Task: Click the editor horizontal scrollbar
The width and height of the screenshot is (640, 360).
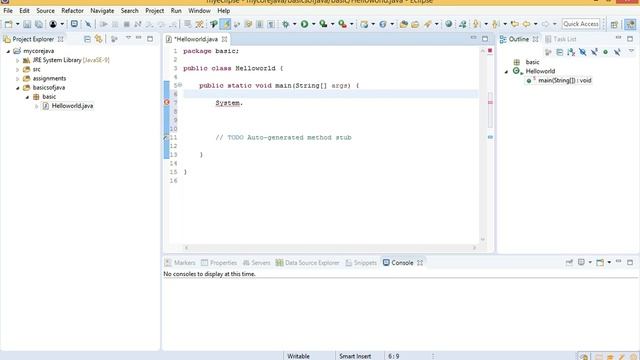Action: (330, 247)
